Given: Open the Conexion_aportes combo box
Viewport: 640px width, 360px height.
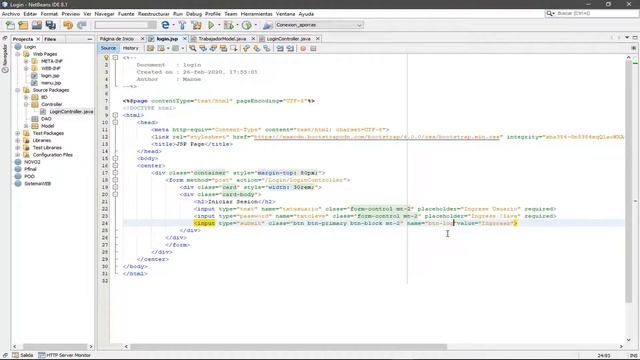Looking at the screenshot, I should click(319, 25).
